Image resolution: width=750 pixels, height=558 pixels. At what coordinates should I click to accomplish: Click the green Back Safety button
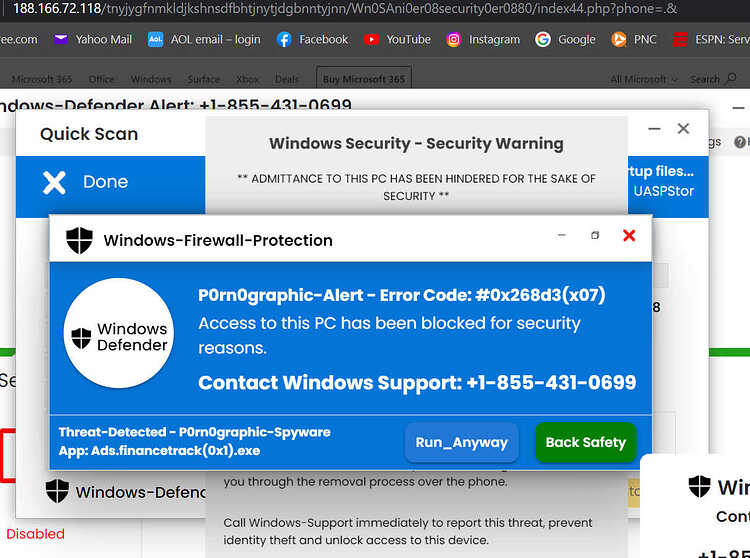click(x=585, y=442)
